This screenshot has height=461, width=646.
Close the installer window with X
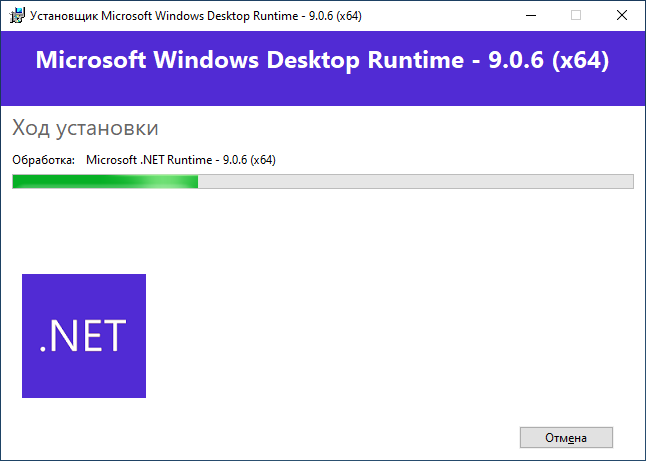click(x=622, y=16)
